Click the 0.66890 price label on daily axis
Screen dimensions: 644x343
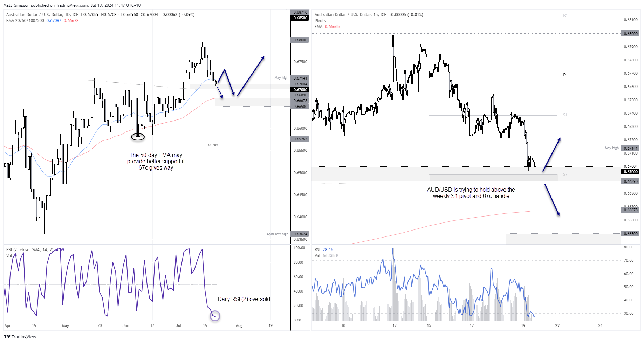300,95
